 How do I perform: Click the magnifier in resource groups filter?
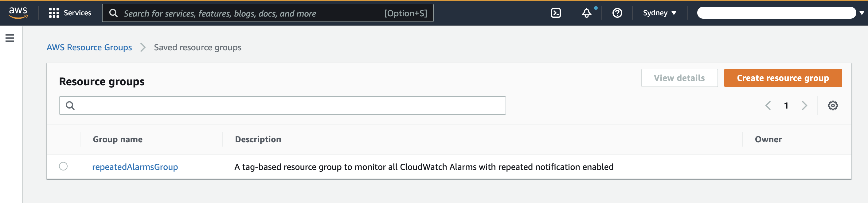click(70, 105)
